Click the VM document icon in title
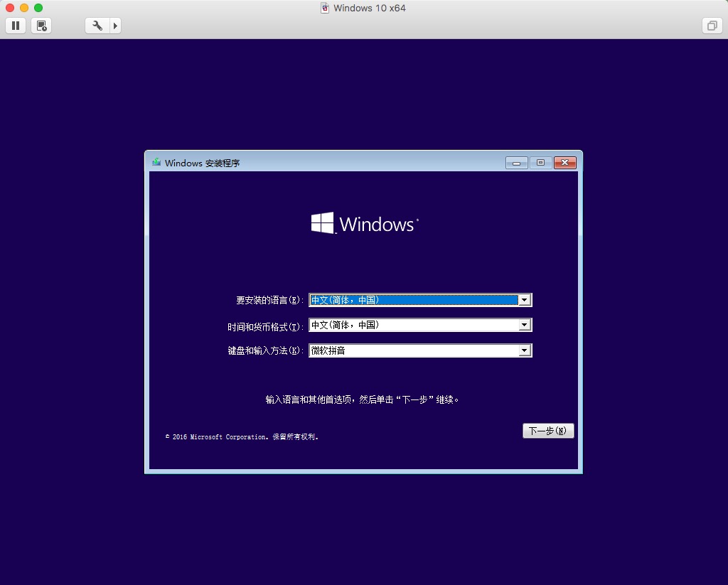Screen dimensions: 728x585 [x=325, y=8]
